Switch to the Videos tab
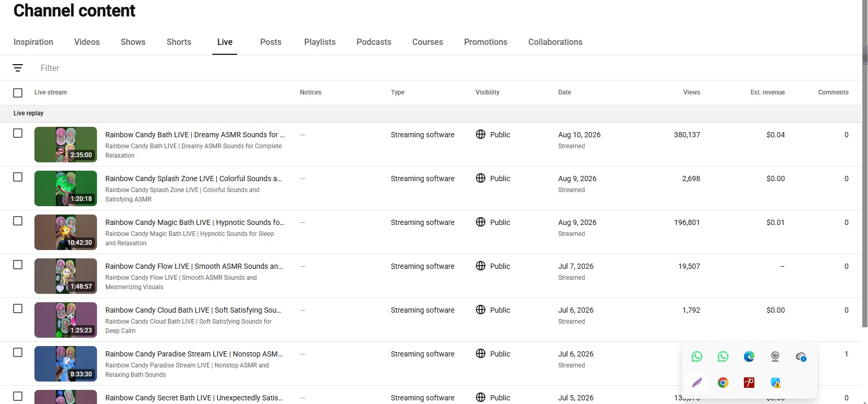 pos(87,42)
